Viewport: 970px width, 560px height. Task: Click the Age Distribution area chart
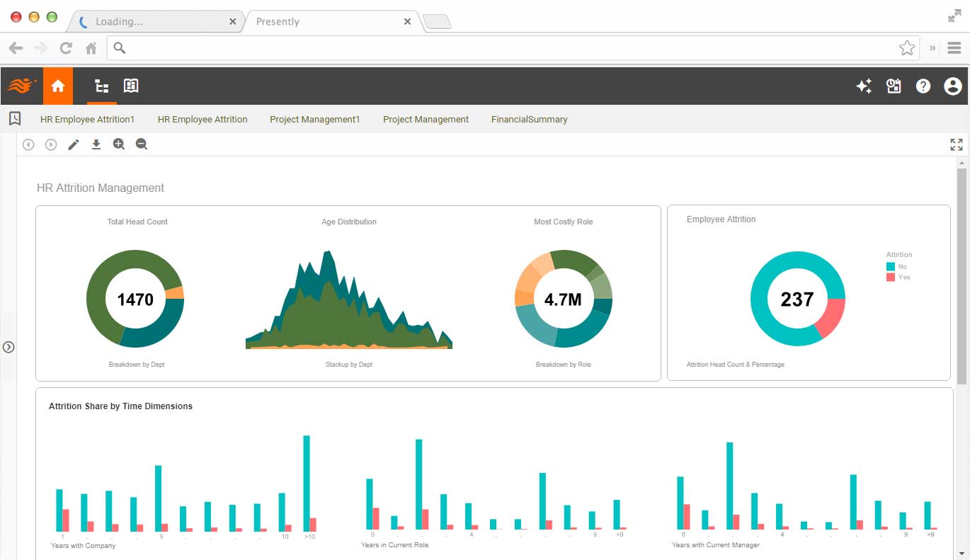[349, 299]
